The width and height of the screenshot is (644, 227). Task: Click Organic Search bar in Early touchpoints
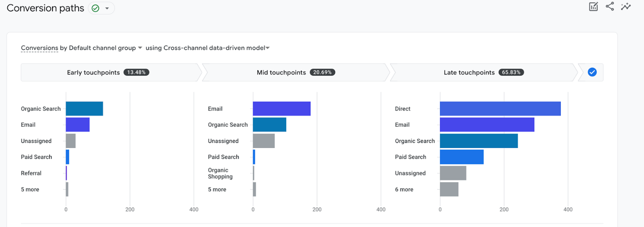click(x=85, y=109)
